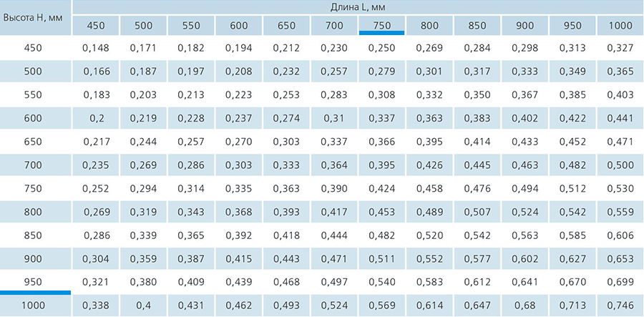Click the cell with value 0,2
Viewport: 644px width, 317px height.
(96, 118)
